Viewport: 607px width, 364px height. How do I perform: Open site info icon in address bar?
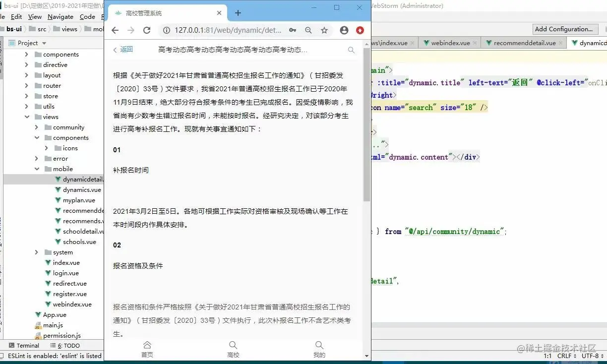coord(167,30)
